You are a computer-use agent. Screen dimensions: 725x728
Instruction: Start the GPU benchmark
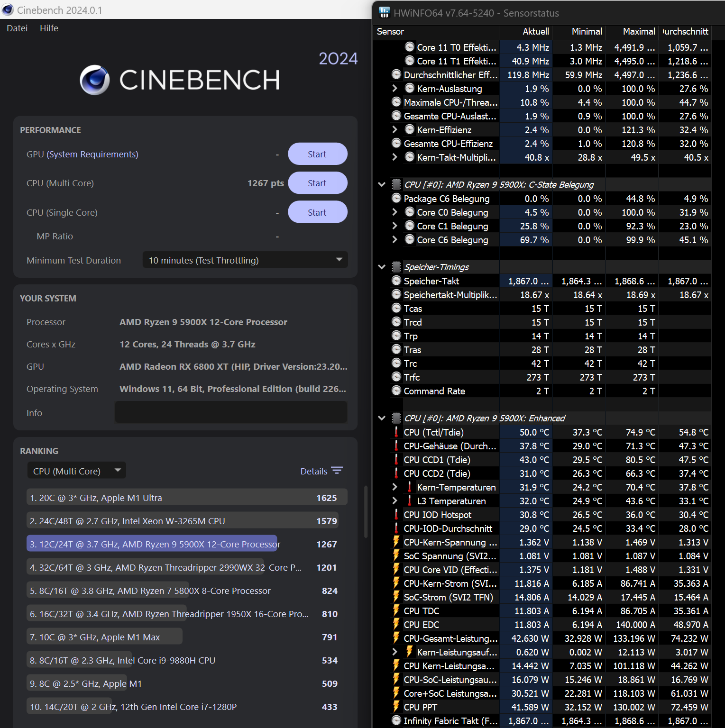pos(318,154)
